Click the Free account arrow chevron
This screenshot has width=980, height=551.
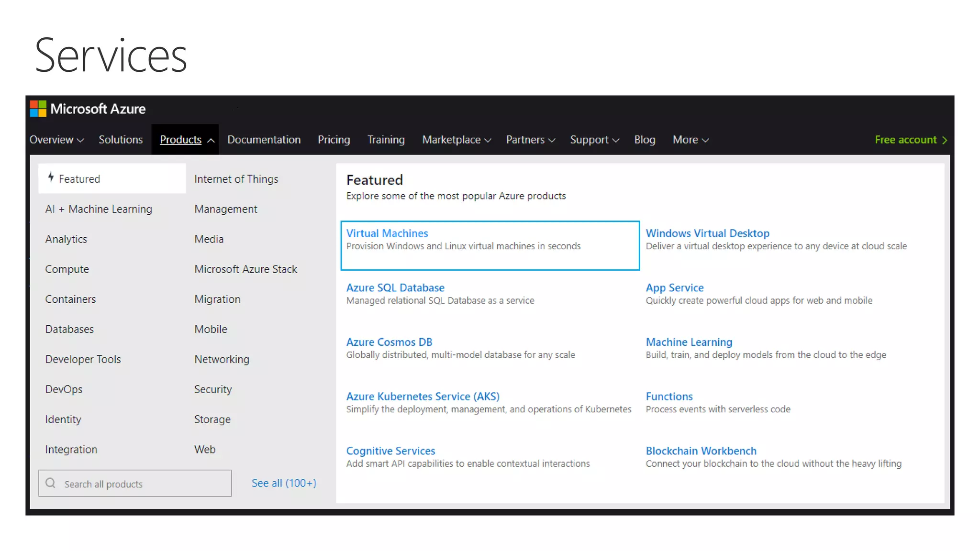[945, 140]
